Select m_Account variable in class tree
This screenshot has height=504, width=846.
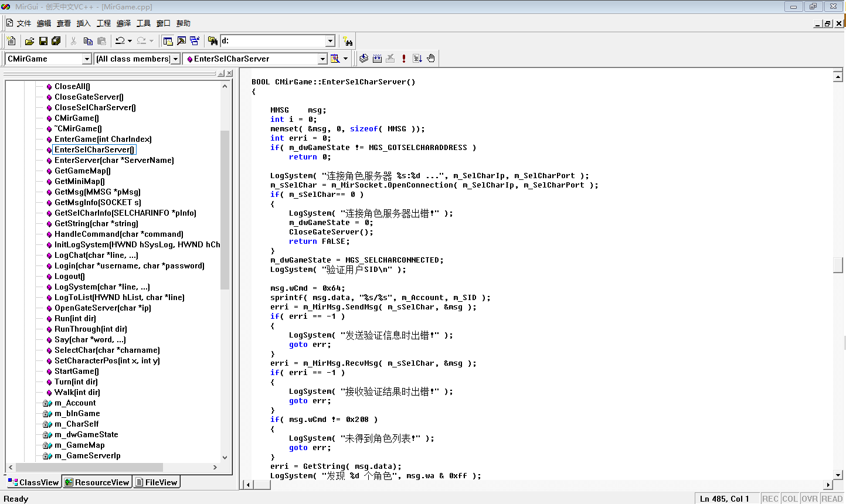(75, 403)
